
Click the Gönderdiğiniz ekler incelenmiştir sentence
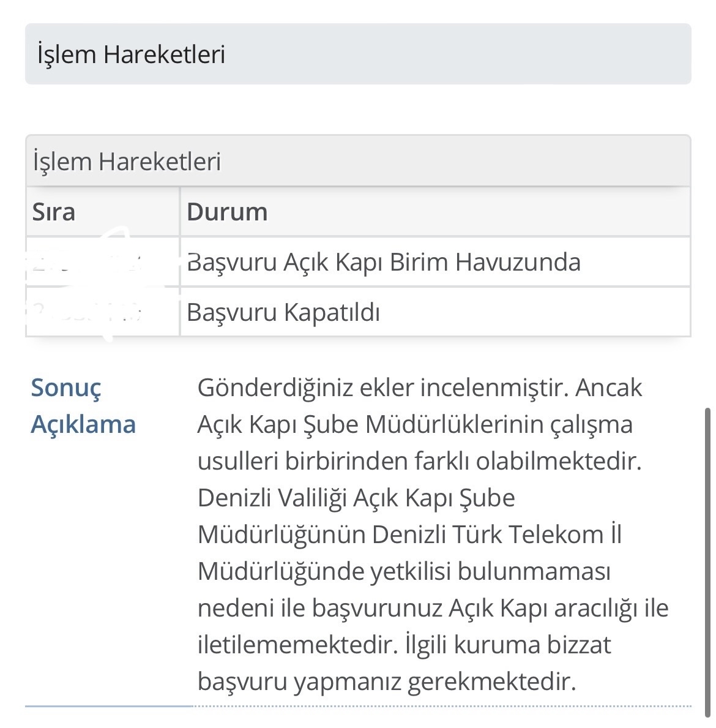pyautogui.click(x=383, y=387)
